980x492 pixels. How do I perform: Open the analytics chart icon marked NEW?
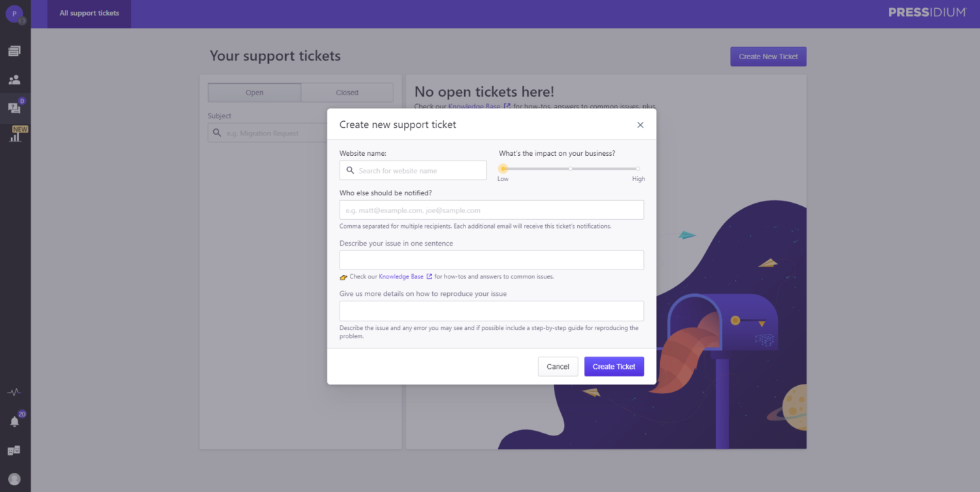15,135
